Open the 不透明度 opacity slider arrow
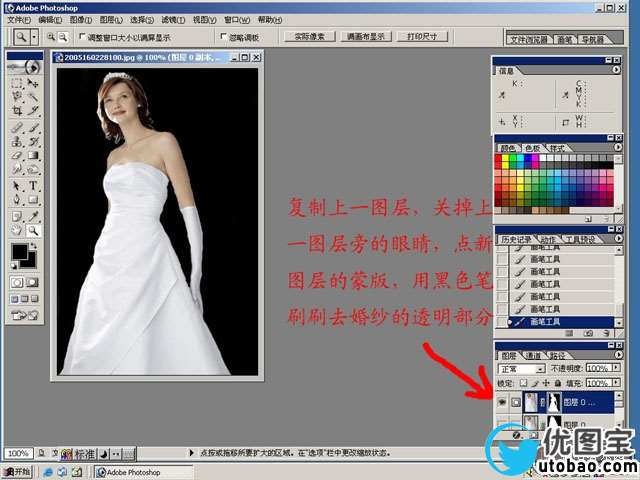 click(616, 368)
